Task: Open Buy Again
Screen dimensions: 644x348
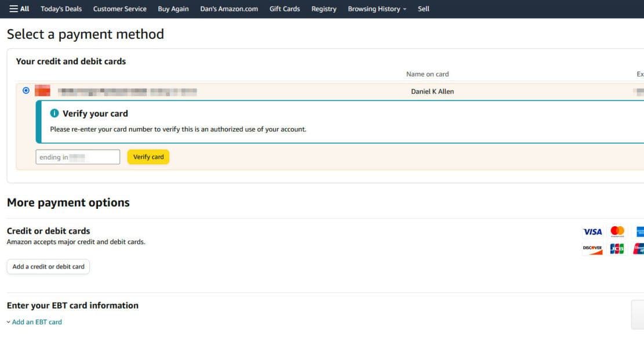Action: [x=173, y=8]
